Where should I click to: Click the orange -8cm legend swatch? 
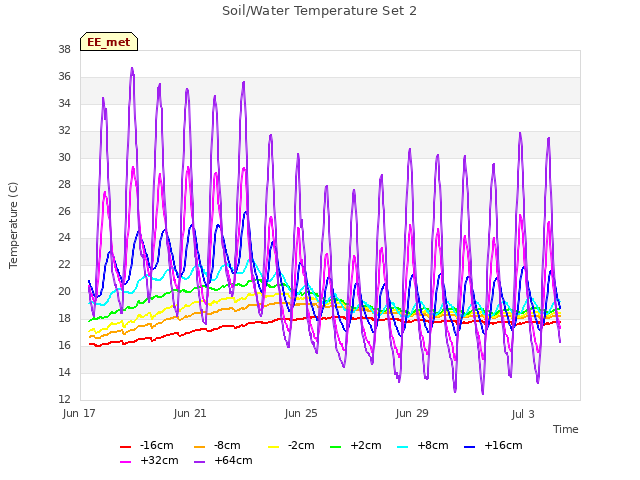[x=199, y=447]
